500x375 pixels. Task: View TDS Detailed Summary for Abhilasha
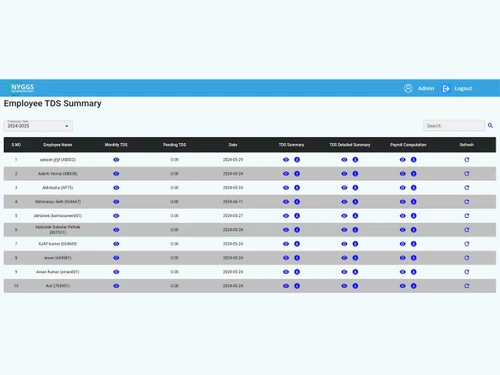(x=344, y=188)
